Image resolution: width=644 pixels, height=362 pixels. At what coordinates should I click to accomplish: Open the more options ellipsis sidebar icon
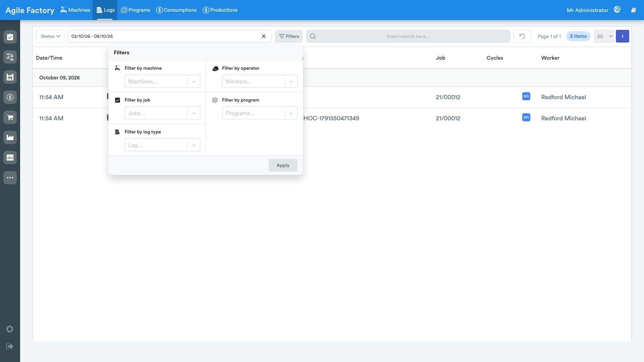coord(10,178)
